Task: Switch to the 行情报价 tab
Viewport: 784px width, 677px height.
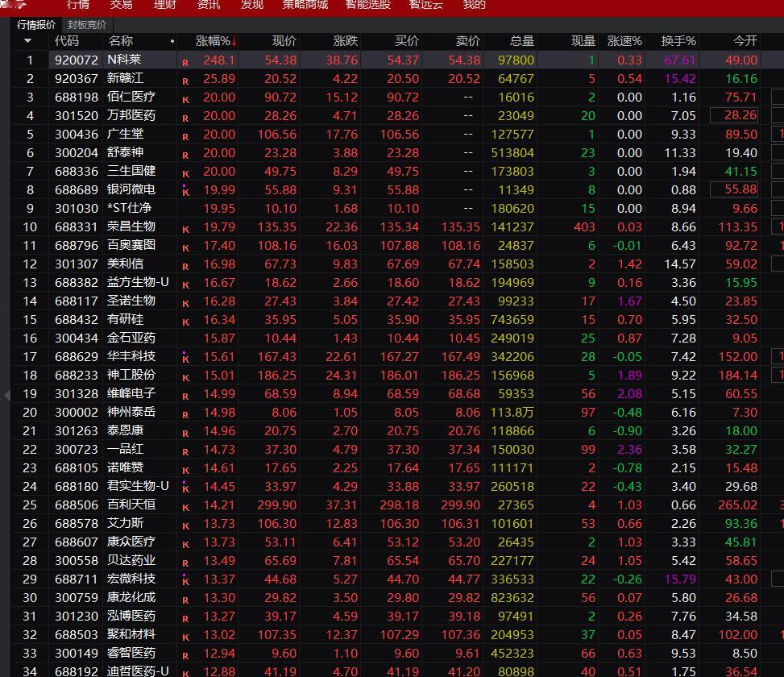Action: click(36, 25)
